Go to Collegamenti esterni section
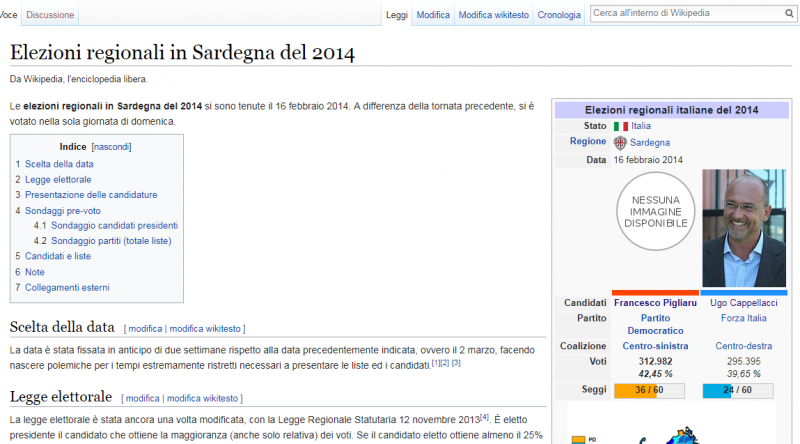800x444 pixels. point(67,287)
